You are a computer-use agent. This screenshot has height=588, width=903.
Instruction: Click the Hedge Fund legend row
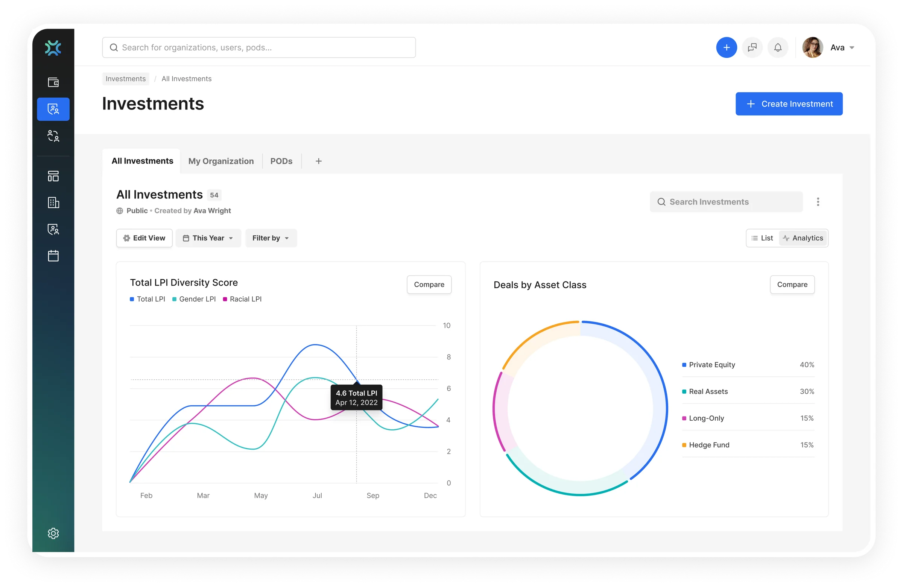[748, 445]
